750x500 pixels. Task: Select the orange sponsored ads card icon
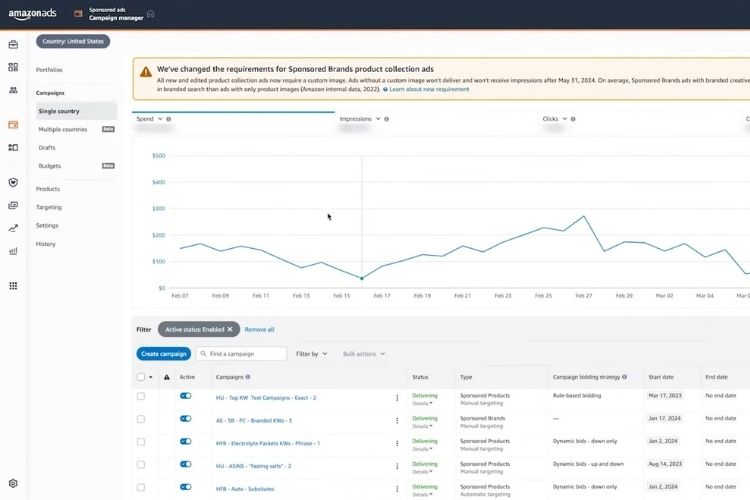[13, 125]
